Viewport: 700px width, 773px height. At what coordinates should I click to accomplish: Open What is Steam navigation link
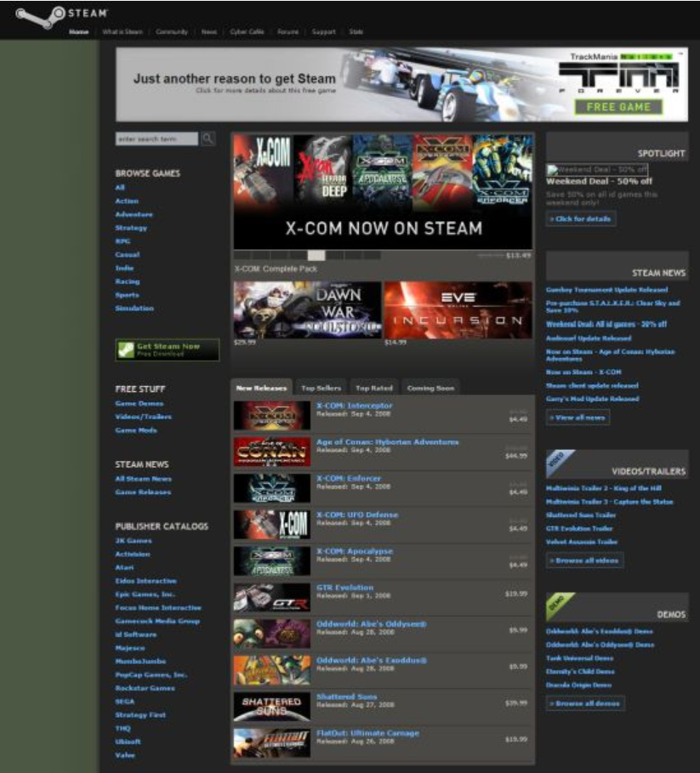tap(122, 32)
